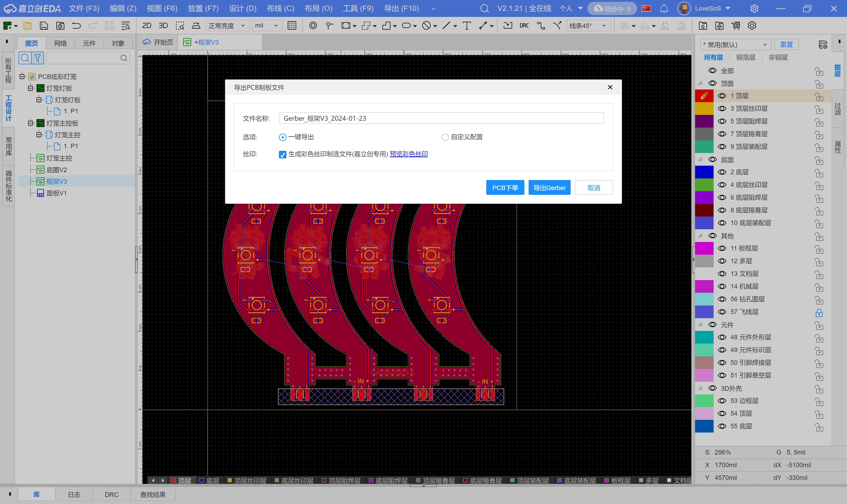Click the save icon in toolbar

click(x=44, y=25)
